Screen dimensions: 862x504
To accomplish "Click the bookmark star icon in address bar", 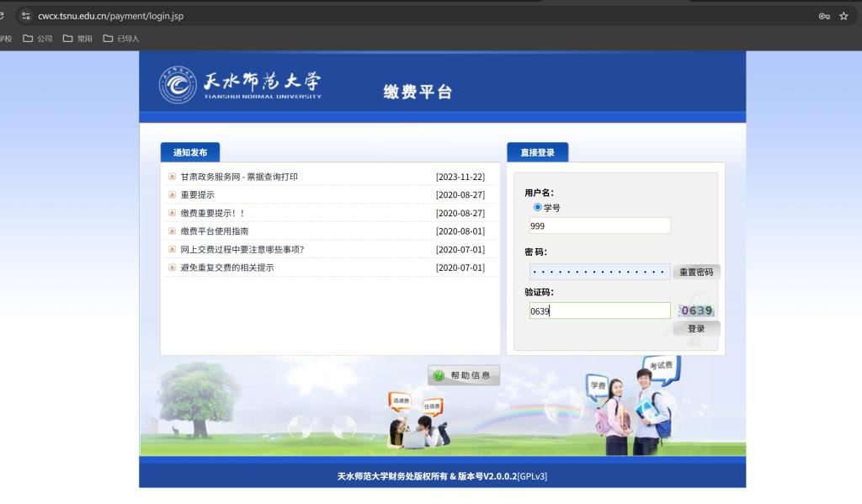I will (843, 16).
